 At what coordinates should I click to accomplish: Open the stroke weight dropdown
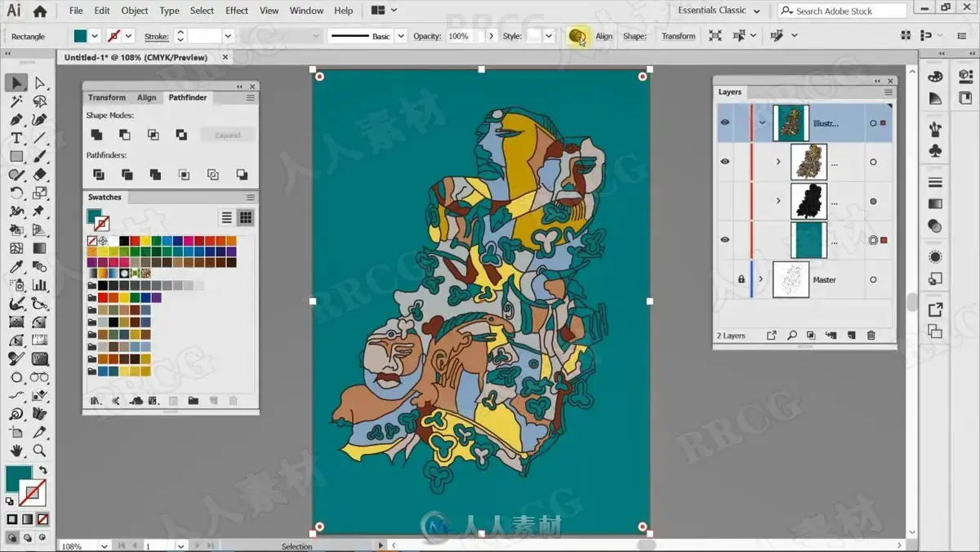[x=228, y=36]
